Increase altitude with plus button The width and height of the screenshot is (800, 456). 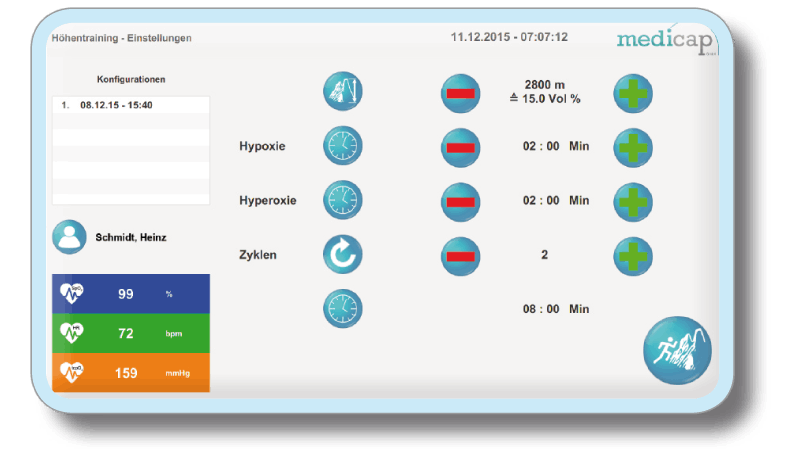coord(632,93)
